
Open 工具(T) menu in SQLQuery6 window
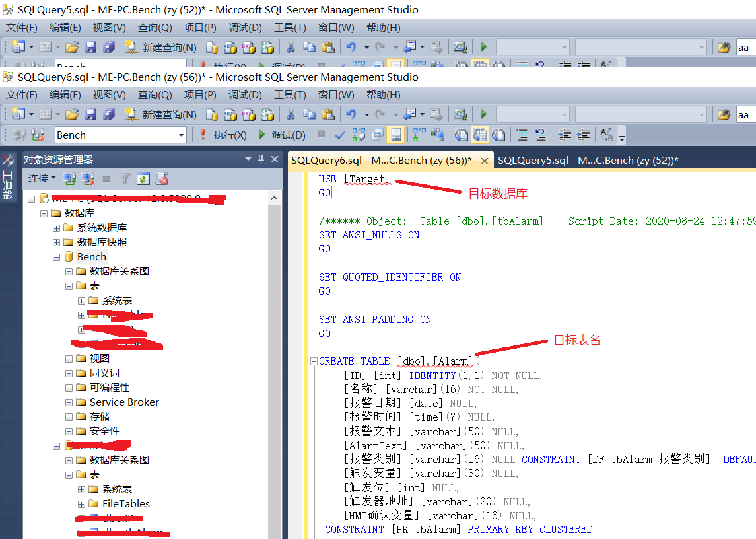[x=290, y=95]
